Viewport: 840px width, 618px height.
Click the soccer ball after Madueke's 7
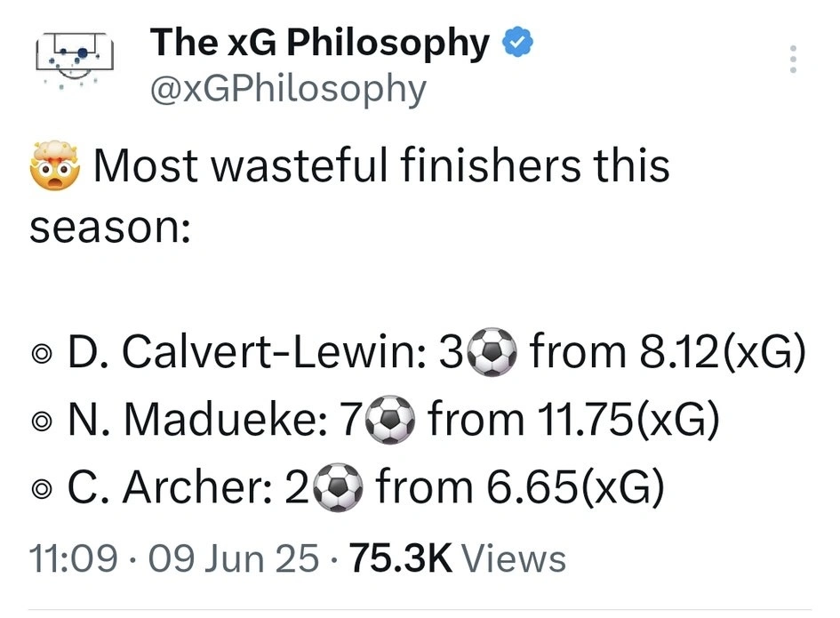pos(390,421)
